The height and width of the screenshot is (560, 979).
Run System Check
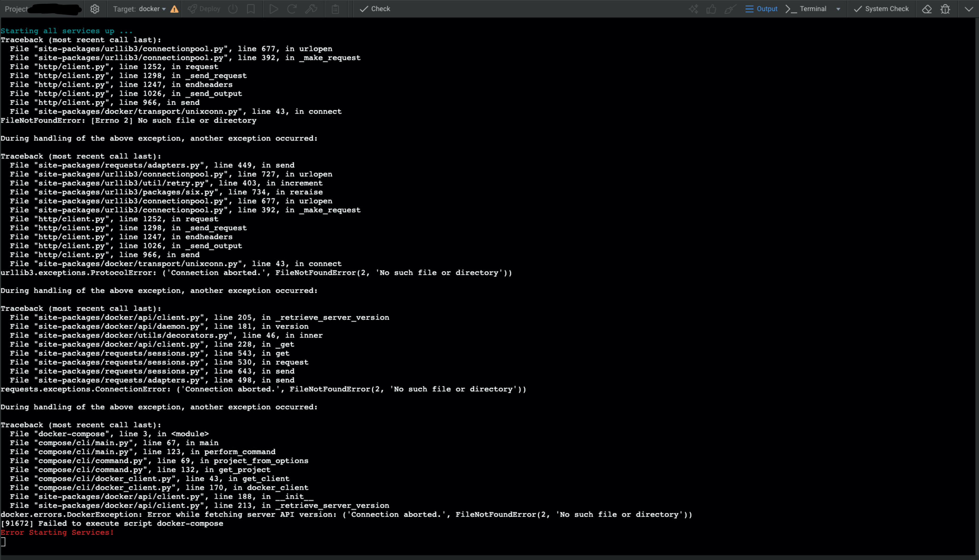(x=881, y=9)
